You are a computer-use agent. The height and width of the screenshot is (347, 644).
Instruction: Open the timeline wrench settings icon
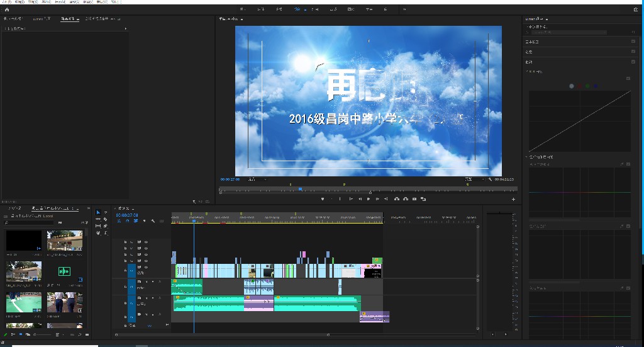point(153,221)
